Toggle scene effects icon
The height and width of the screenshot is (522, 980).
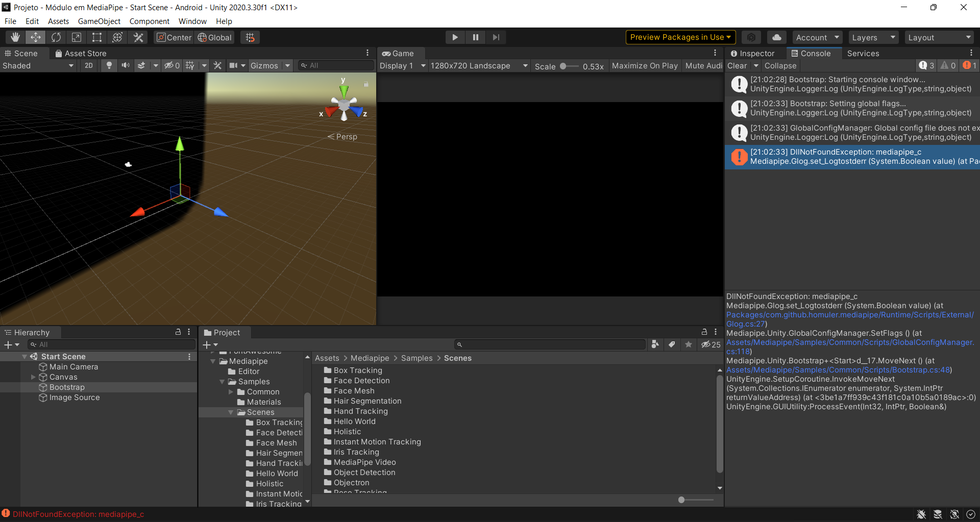141,65
